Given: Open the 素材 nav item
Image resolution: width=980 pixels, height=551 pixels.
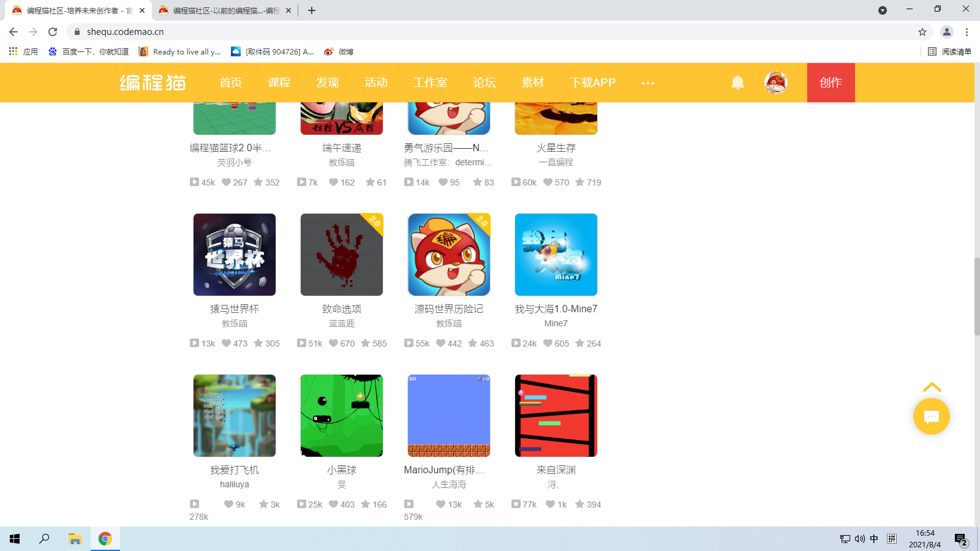Looking at the screenshot, I should tap(533, 83).
